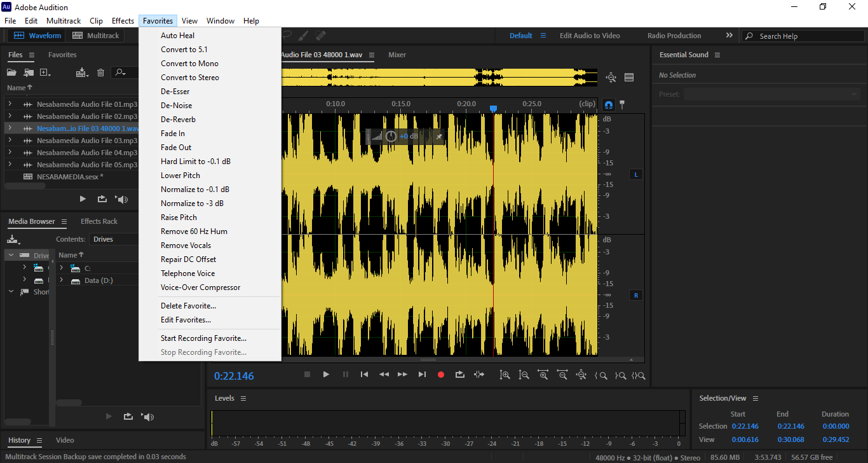This screenshot has width=868, height=463.
Task: Expand the workspace overflow chevrons
Action: 729,36
